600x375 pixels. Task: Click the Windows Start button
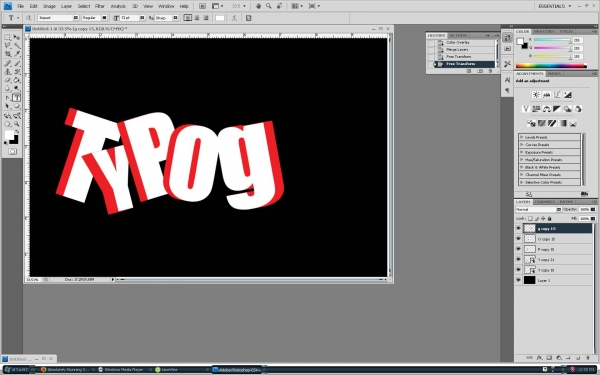click(16, 370)
